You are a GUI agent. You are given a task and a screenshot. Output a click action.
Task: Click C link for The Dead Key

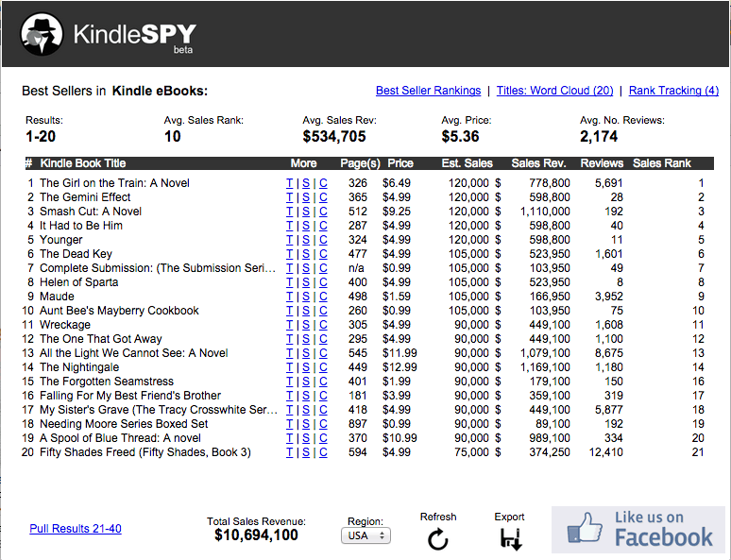(x=323, y=254)
